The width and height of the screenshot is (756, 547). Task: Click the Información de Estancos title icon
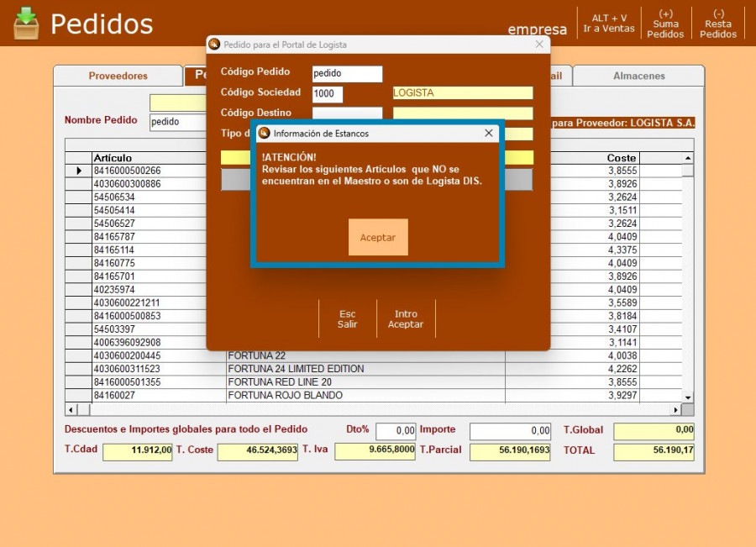point(264,133)
